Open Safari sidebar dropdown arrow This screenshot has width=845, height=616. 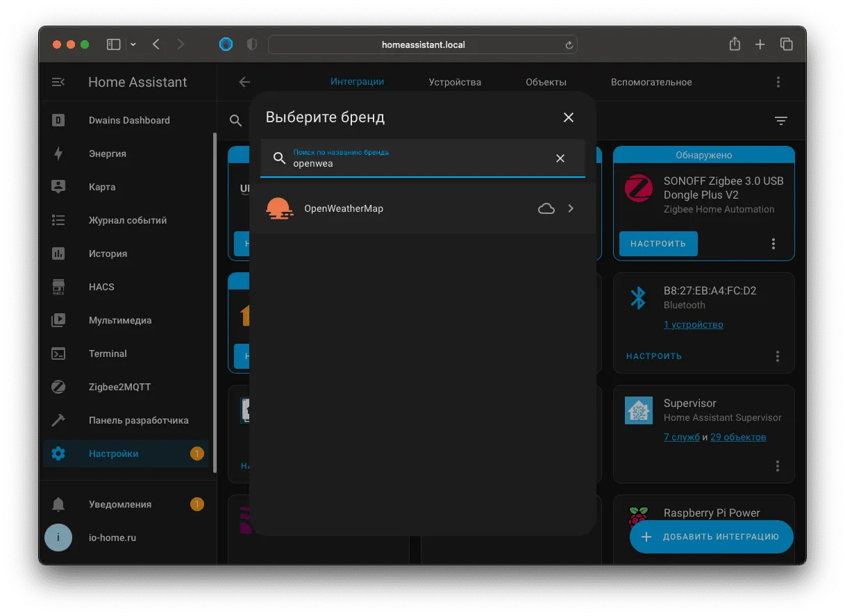[x=133, y=44]
